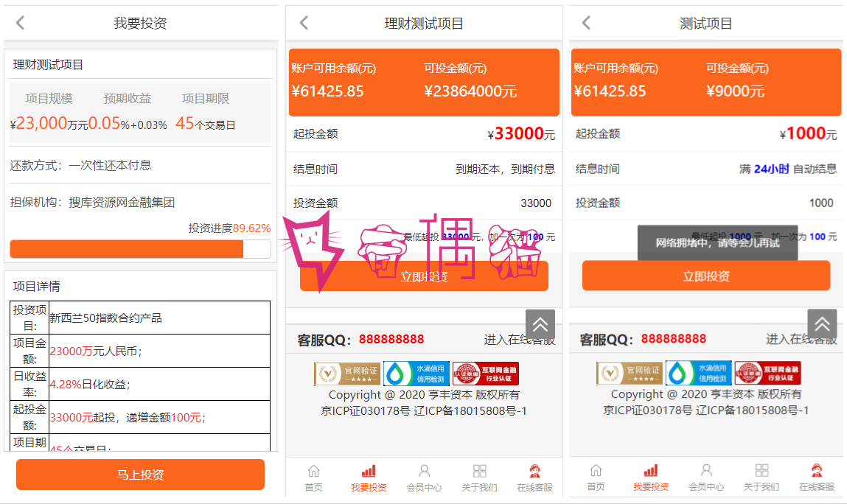
Task: Click 官网验证 badge in 理财测试项目 screen
Action: (347, 374)
